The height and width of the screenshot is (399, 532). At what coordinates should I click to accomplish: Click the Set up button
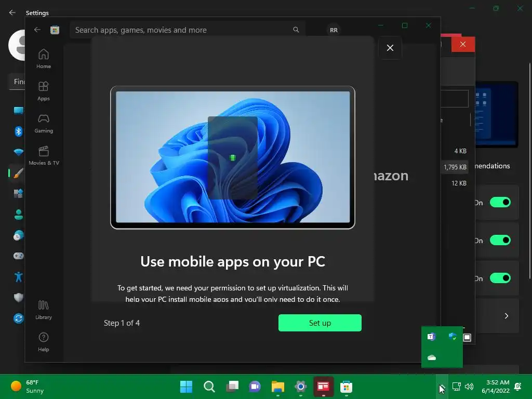[x=320, y=323]
